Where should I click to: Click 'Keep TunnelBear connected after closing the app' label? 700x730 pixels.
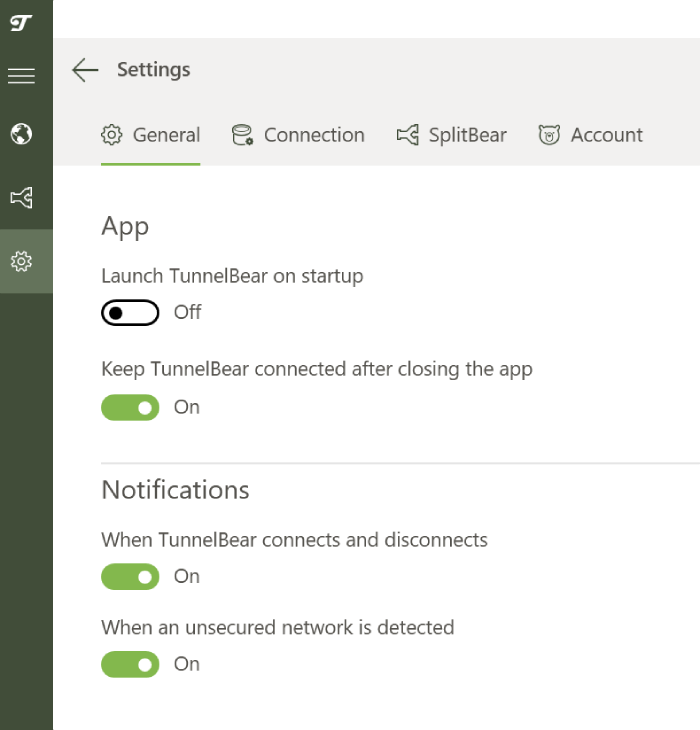coord(317,369)
